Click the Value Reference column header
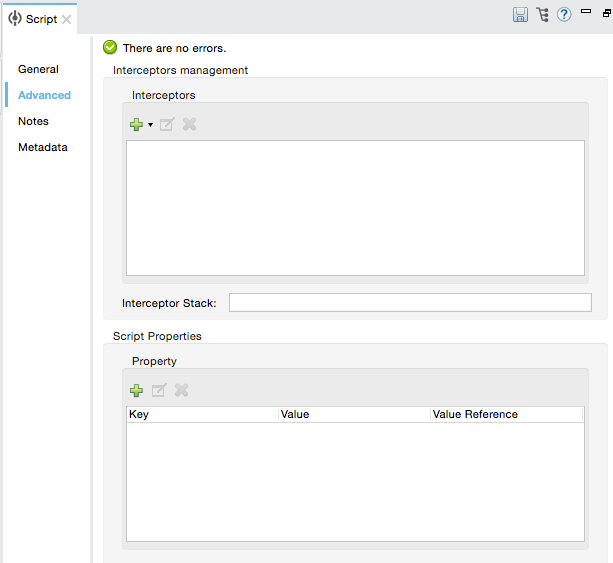This screenshot has width=613, height=563. pos(506,414)
